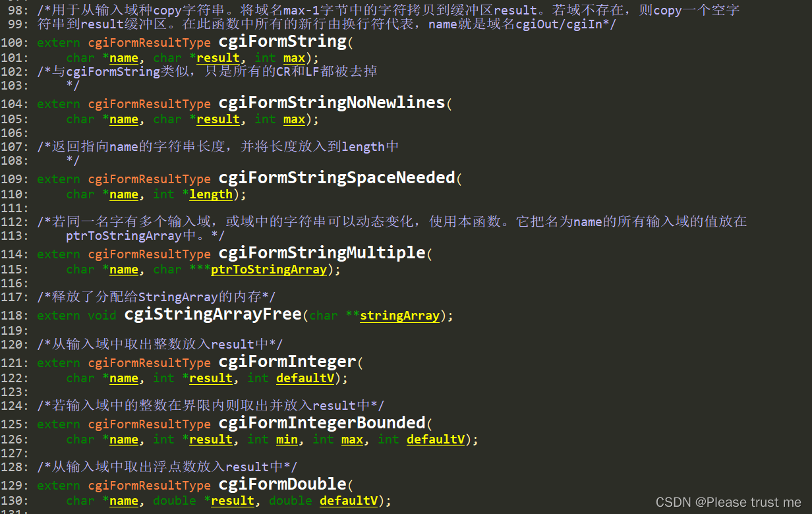The image size is (812, 514).
Task: Click line number 118 in gutter
Action: tap(14, 316)
